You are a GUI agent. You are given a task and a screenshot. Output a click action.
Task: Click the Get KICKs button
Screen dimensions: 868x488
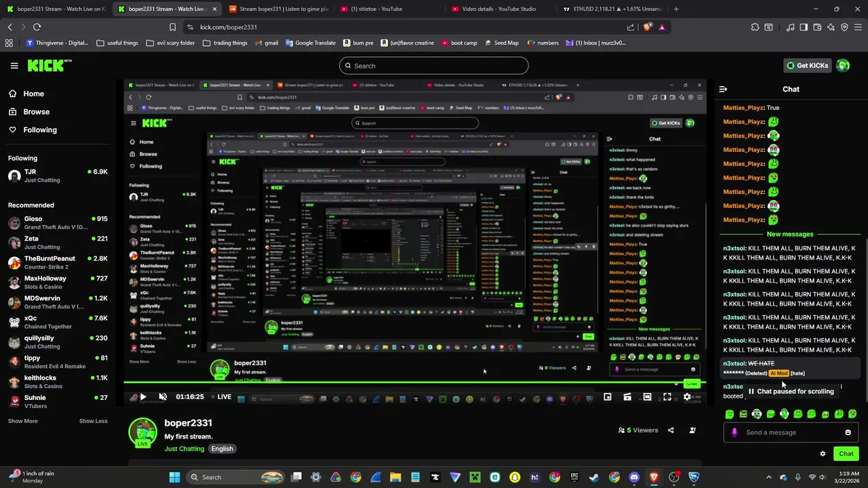(x=807, y=66)
